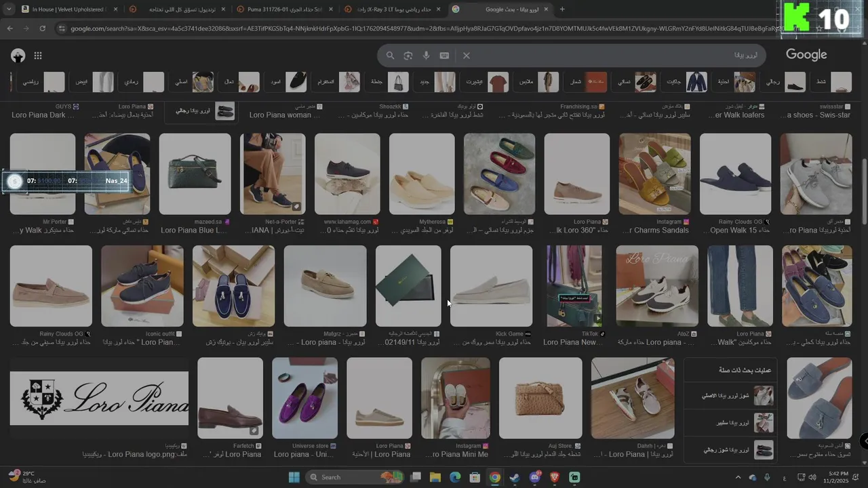
Task: Open the Google account avatar
Action: coord(18,56)
